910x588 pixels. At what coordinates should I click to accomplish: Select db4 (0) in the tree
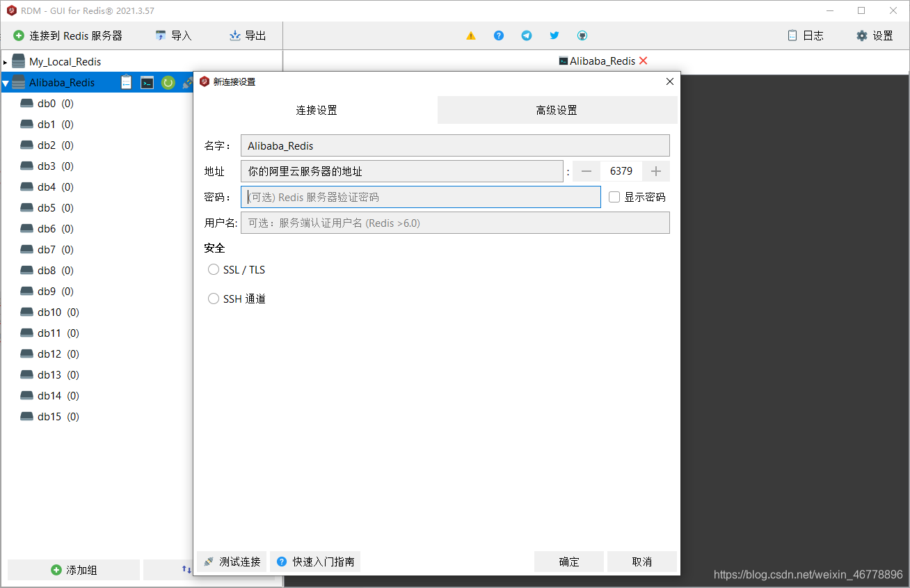coord(56,187)
